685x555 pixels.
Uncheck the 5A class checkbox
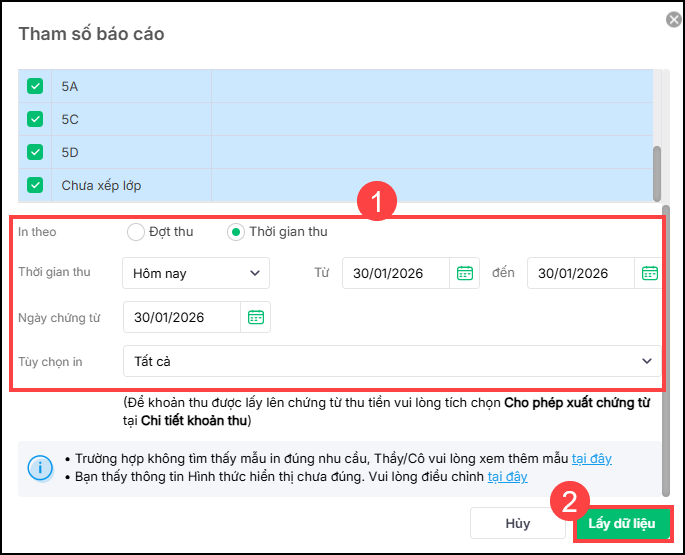tap(36, 86)
